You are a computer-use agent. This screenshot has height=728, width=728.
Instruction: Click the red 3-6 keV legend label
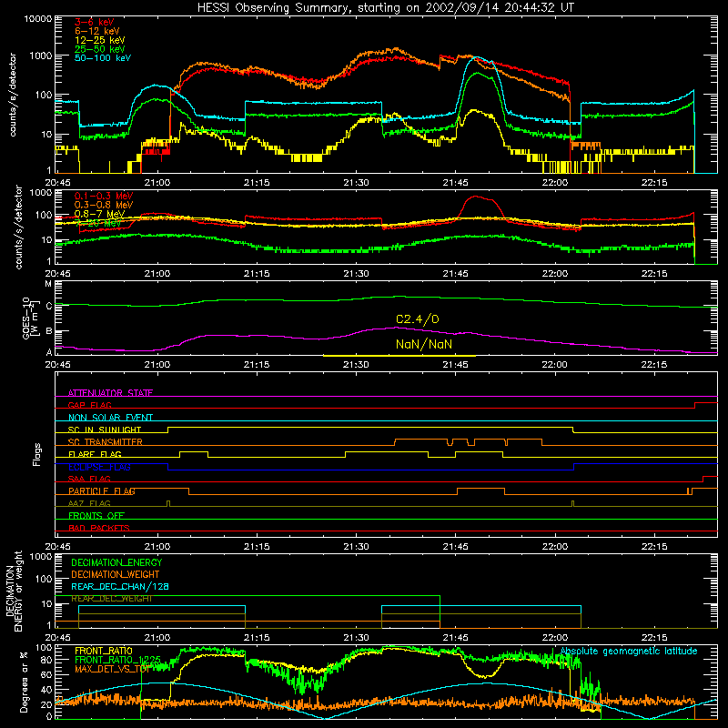point(95,22)
